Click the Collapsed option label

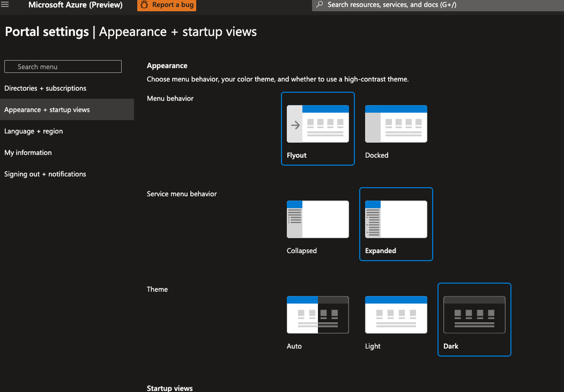(x=301, y=250)
